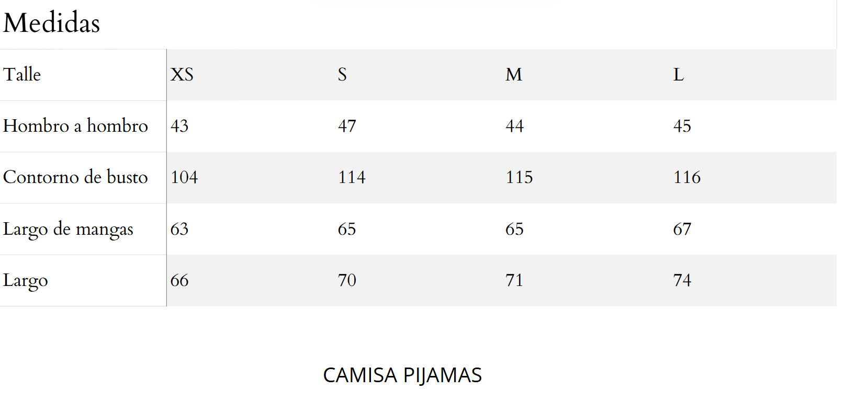This screenshot has width=868, height=401.
Task: Click the L bust value 116
Action: click(x=687, y=177)
